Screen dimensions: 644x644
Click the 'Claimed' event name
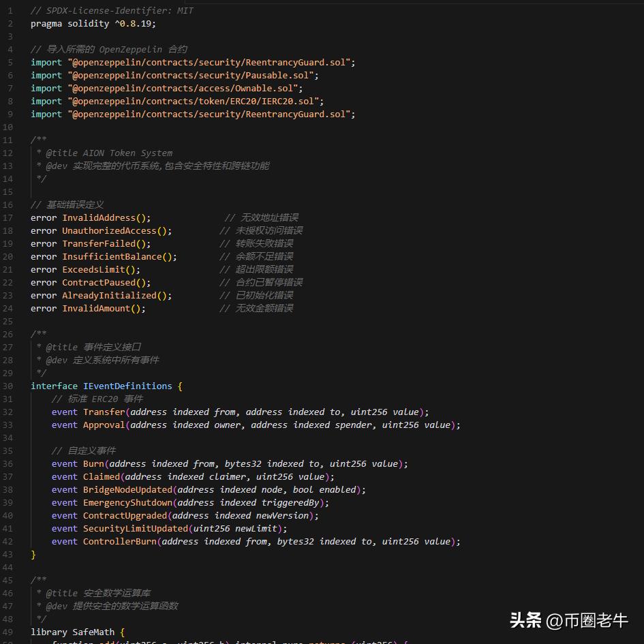[102, 477]
